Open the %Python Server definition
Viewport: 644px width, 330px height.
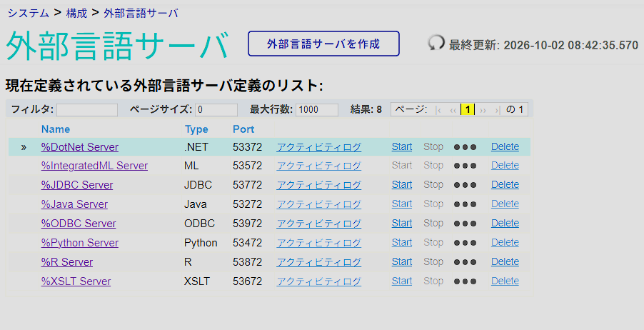click(x=80, y=243)
